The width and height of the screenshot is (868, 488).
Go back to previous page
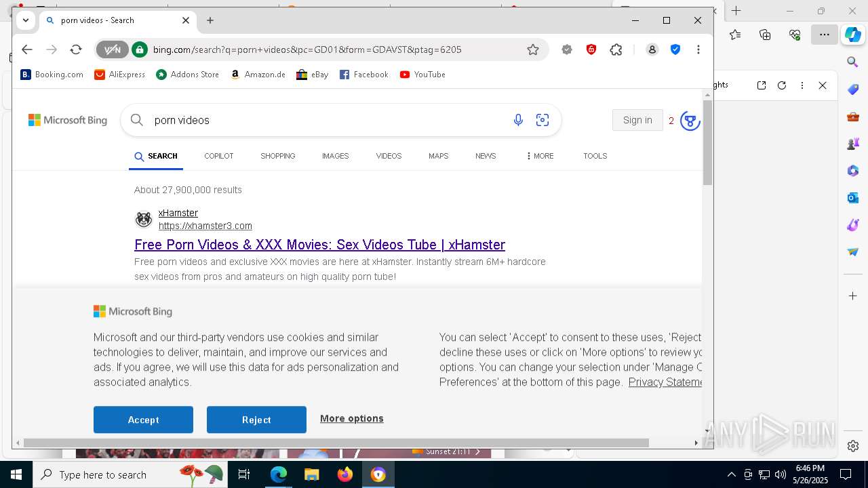26,49
